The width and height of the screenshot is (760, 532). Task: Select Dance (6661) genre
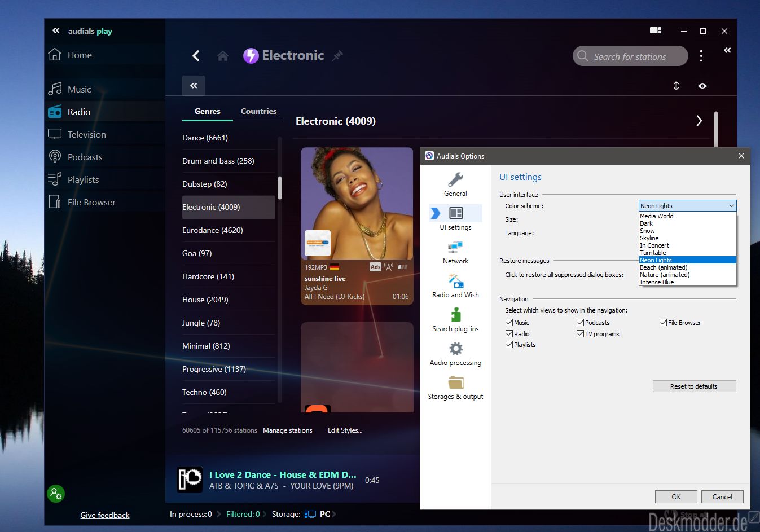(x=229, y=138)
